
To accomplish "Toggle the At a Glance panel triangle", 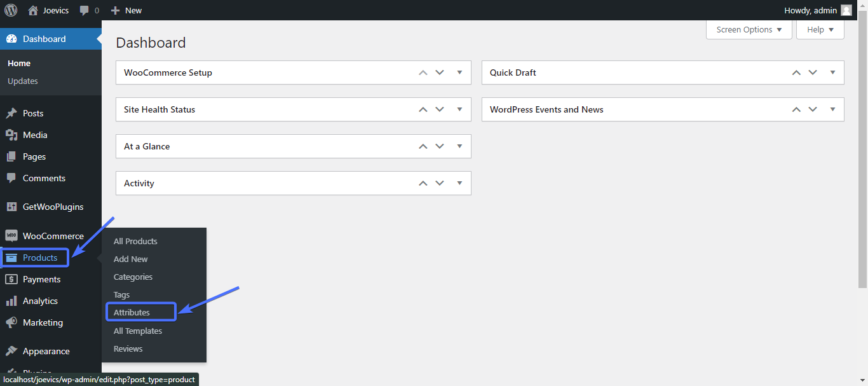I will pos(459,146).
